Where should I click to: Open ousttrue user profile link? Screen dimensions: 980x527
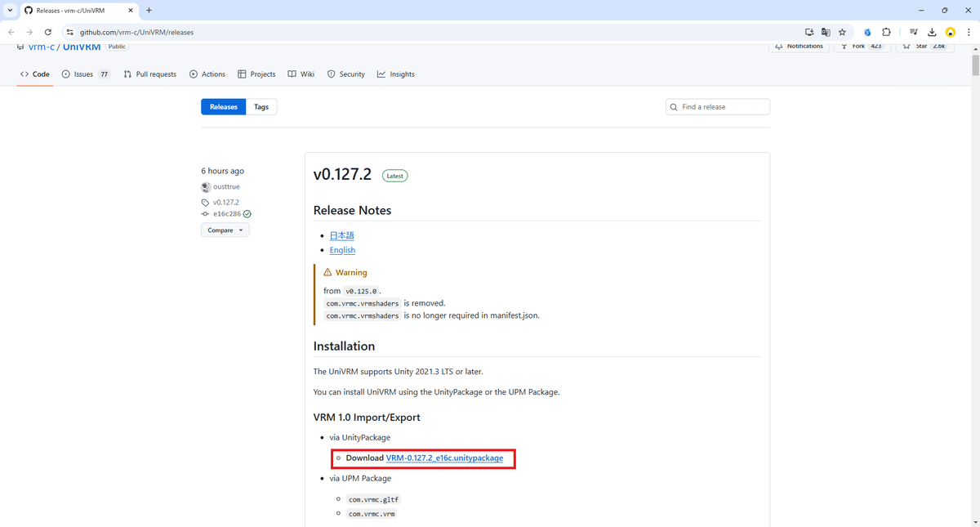[x=226, y=187]
